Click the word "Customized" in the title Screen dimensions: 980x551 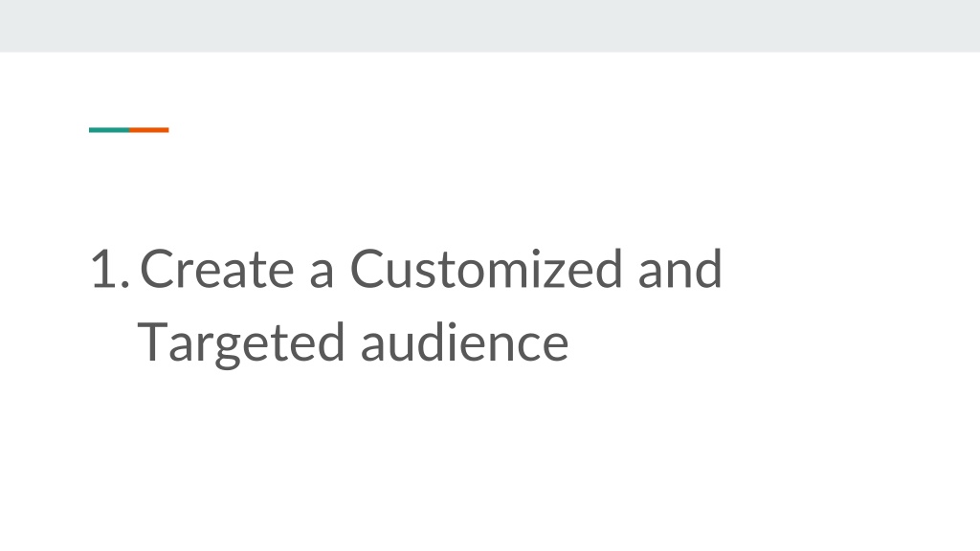(x=485, y=269)
